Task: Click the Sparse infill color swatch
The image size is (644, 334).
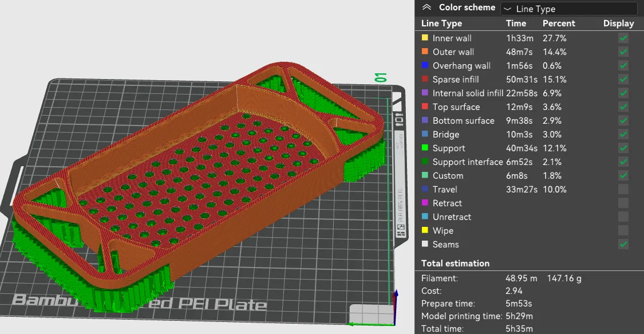Action: pos(425,79)
